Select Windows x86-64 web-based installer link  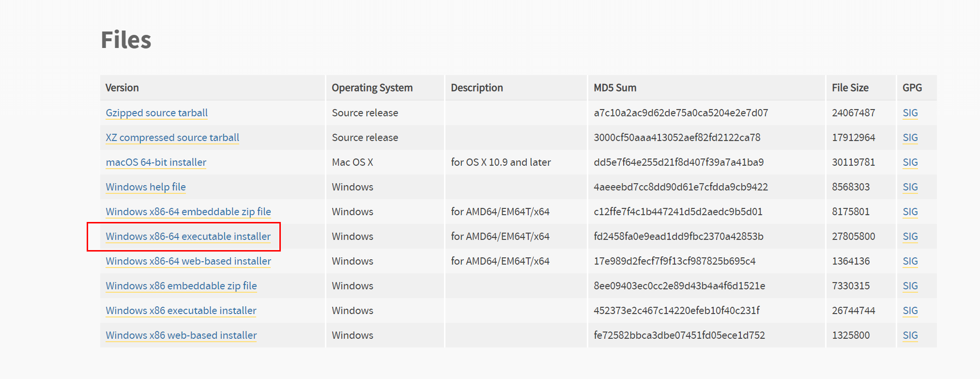188,261
